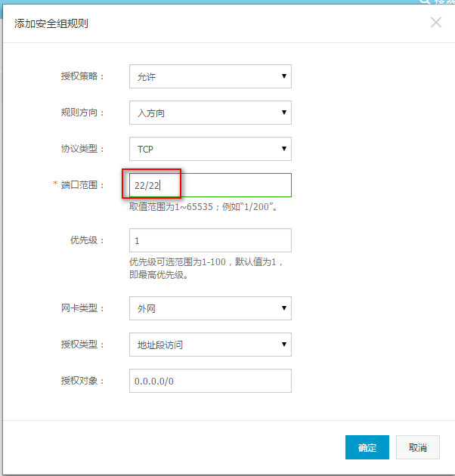The width and height of the screenshot is (455, 476).
Task: Close the 添加安全组规则 dialog with X
Action: coord(435,23)
